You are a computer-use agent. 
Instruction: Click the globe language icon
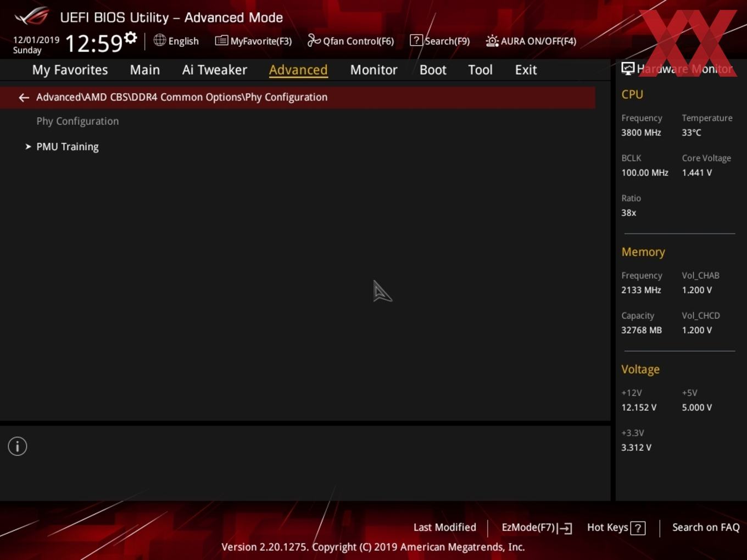[x=159, y=40]
